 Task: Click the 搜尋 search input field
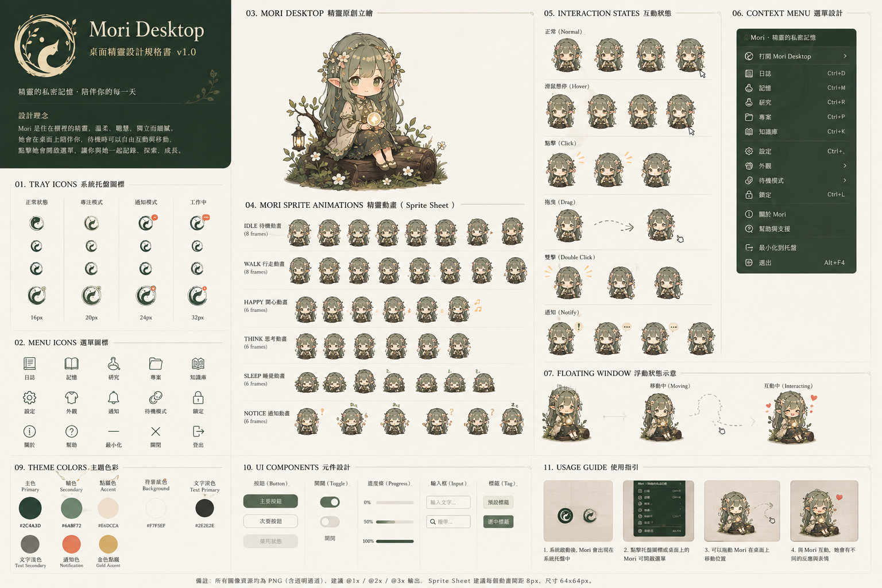448,522
